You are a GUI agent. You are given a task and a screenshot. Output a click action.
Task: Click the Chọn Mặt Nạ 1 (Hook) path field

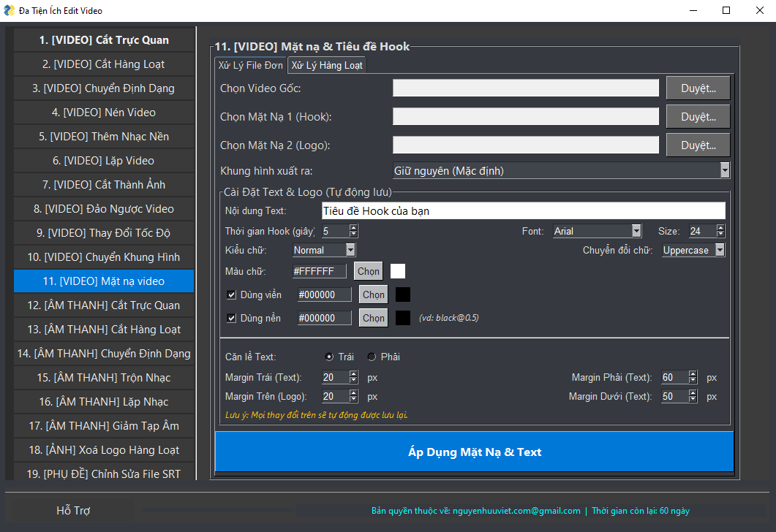tap(526, 117)
